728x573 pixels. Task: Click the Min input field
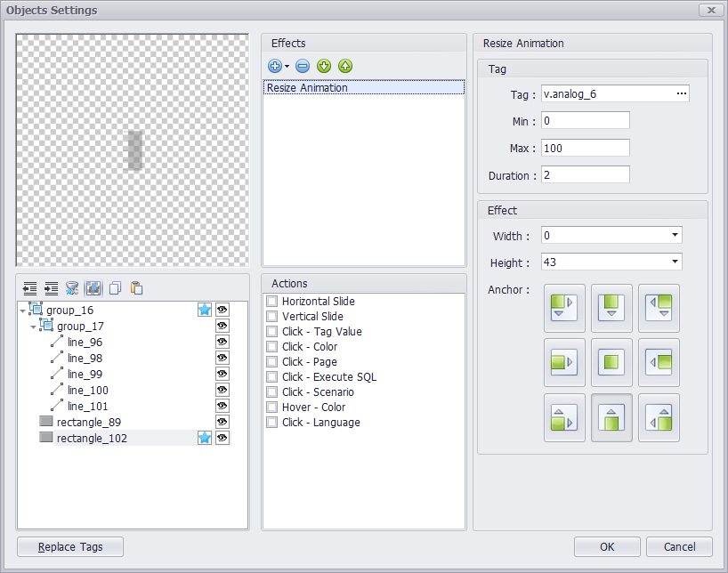click(585, 121)
